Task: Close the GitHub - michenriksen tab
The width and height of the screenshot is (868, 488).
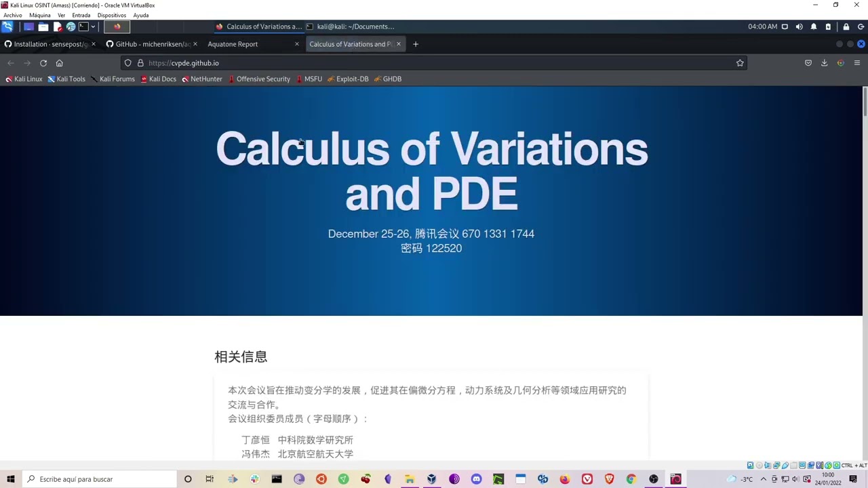Action: 195,44
